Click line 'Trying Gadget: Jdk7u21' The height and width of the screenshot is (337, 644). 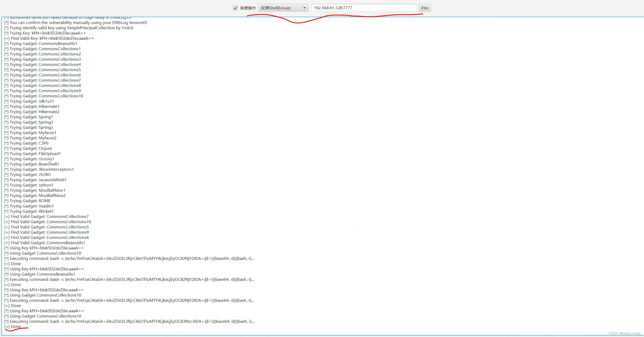(x=29, y=101)
